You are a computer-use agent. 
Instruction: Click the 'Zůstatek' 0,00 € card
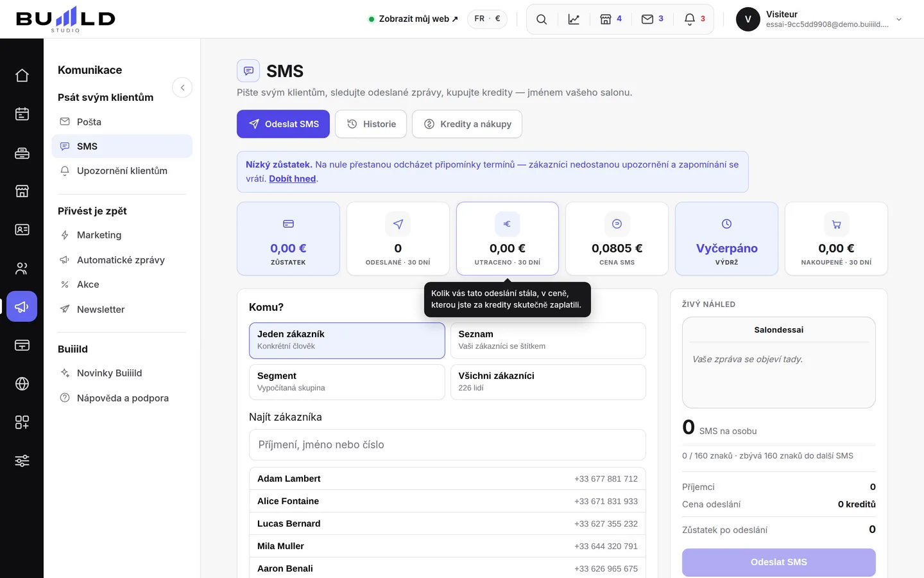288,239
